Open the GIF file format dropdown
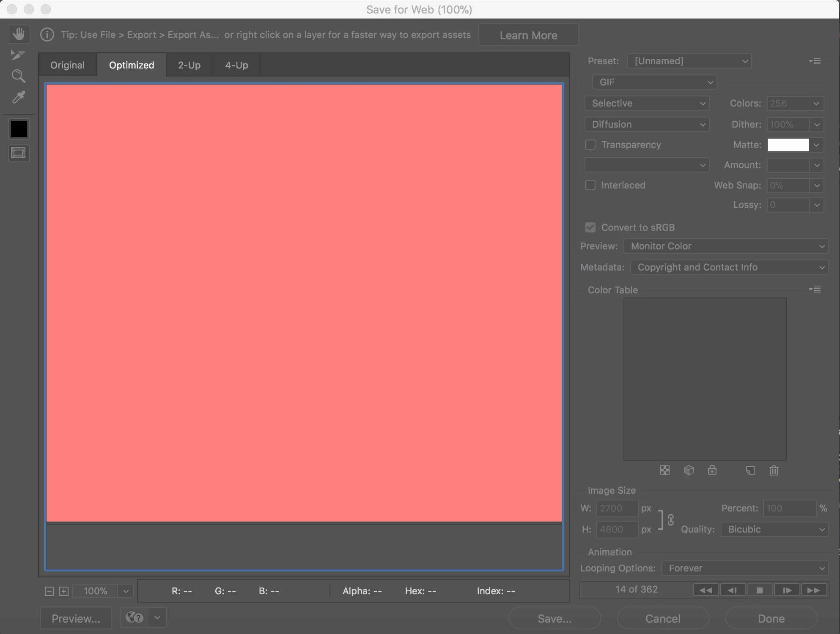The image size is (840, 634). click(x=654, y=82)
